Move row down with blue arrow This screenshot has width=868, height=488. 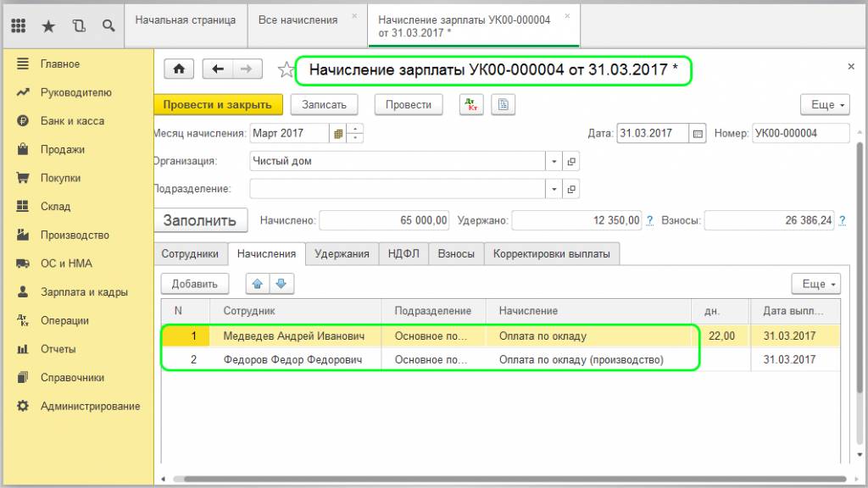tap(281, 284)
